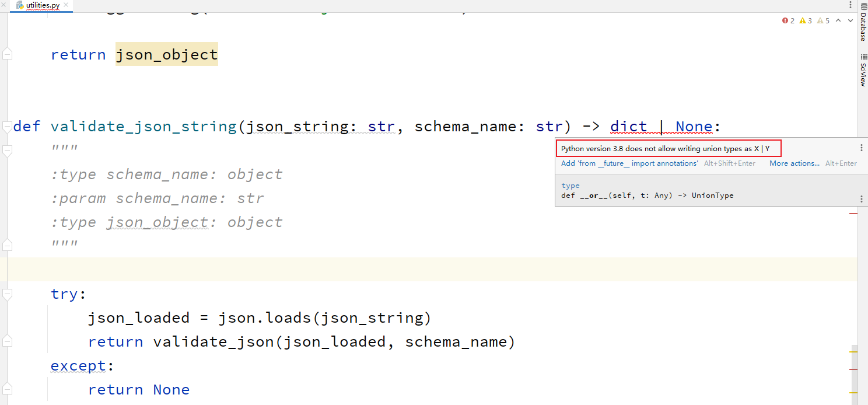This screenshot has width=868, height=405.
Task: Select the utilities.py editor tab
Action: tap(41, 5)
